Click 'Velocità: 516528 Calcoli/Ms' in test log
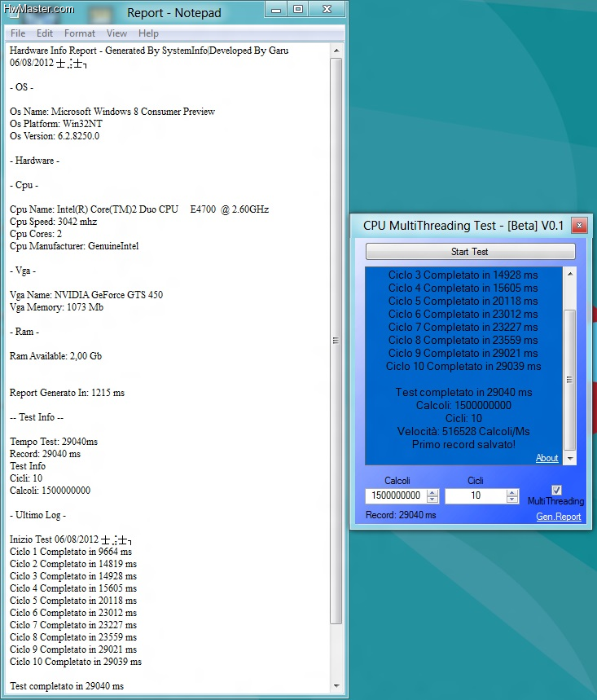The width and height of the screenshot is (597, 700). click(x=463, y=431)
